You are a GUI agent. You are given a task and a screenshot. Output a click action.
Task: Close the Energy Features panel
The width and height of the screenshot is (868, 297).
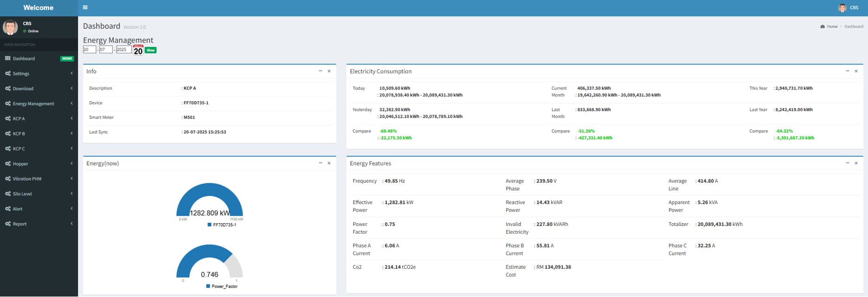click(856, 163)
